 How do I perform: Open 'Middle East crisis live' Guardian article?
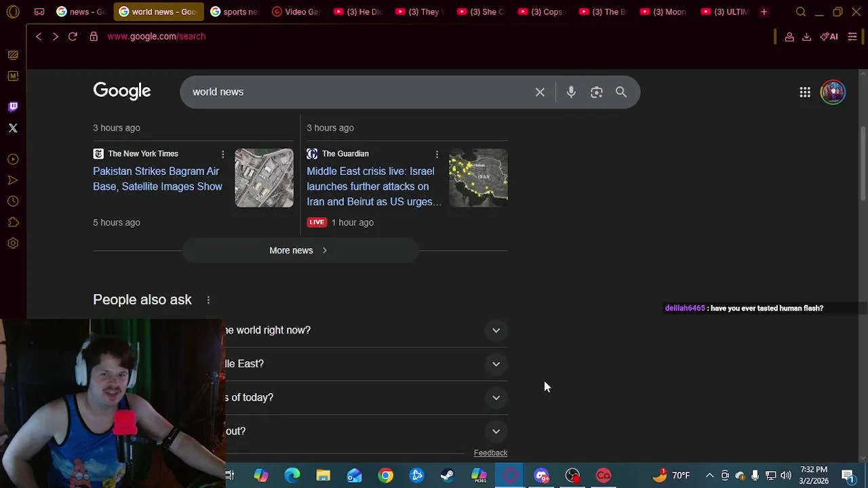coord(374,186)
